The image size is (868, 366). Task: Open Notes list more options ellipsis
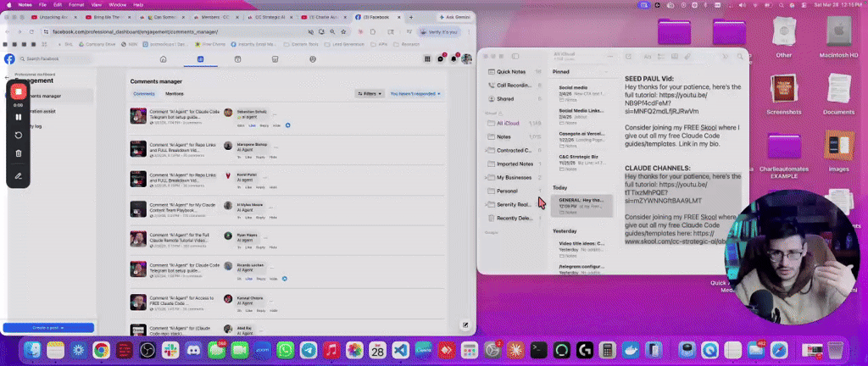coord(610,57)
